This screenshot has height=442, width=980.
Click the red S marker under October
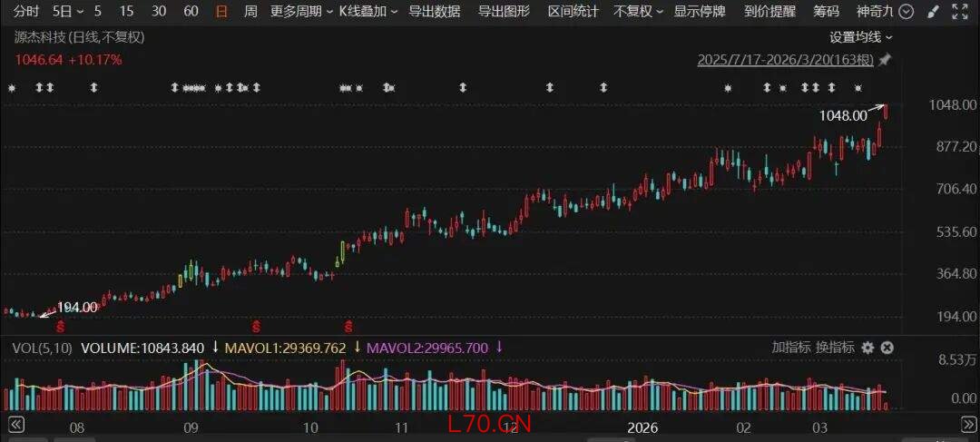[348, 325]
